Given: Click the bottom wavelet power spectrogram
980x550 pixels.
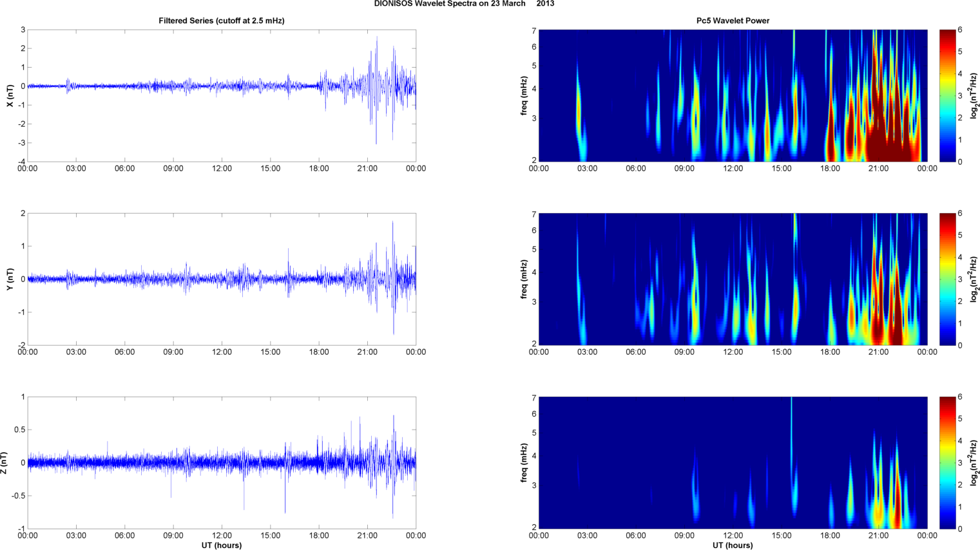Looking at the screenshot, I should (x=733, y=462).
